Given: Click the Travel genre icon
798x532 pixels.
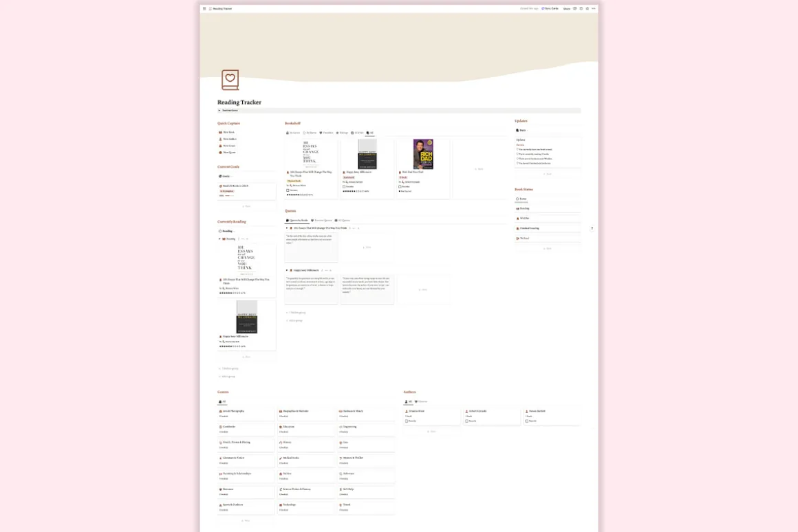Looking at the screenshot, I should coord(341,505).
